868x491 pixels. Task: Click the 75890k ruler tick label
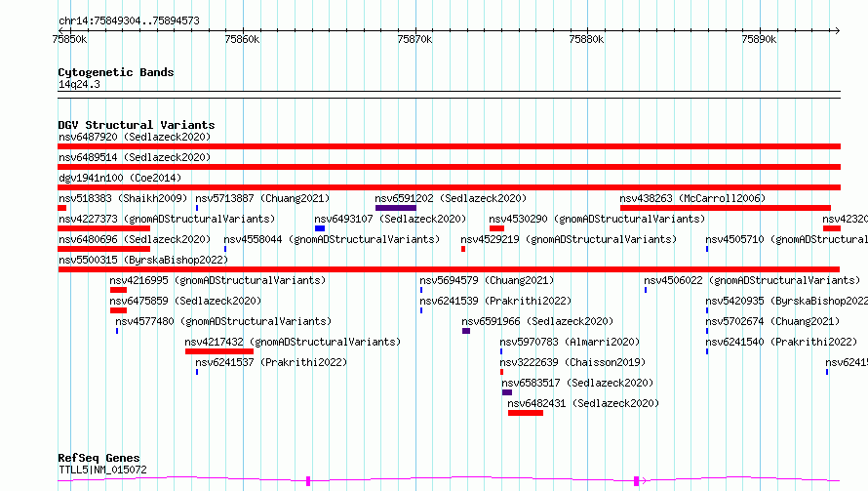pyautogui.click(x=759, y=39)
